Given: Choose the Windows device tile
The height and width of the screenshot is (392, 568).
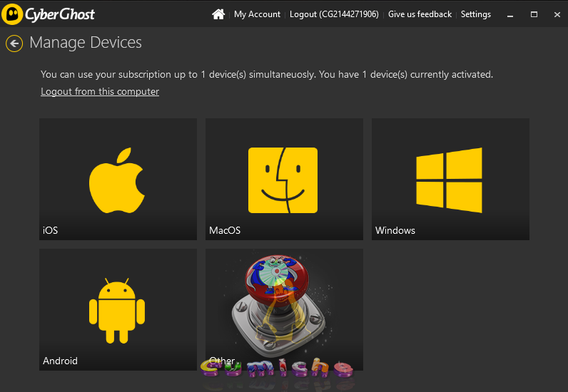Looking at the screenshot, I should [x=451, y=179].
